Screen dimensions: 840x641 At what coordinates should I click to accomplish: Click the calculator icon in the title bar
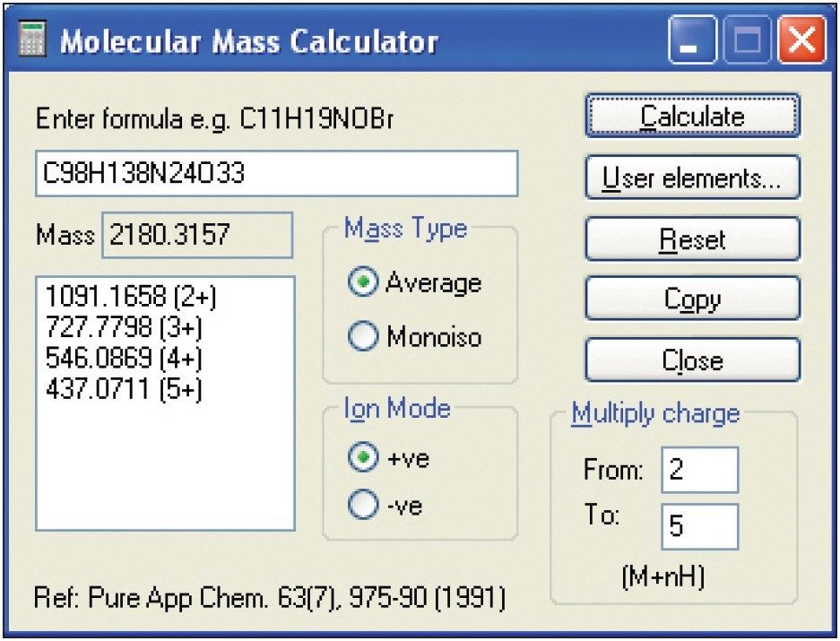coord(32,38)
